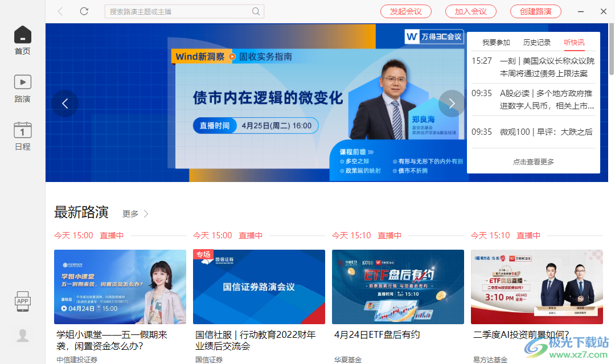Show previous banner with left carousel arrow

[x=65, y=104]
